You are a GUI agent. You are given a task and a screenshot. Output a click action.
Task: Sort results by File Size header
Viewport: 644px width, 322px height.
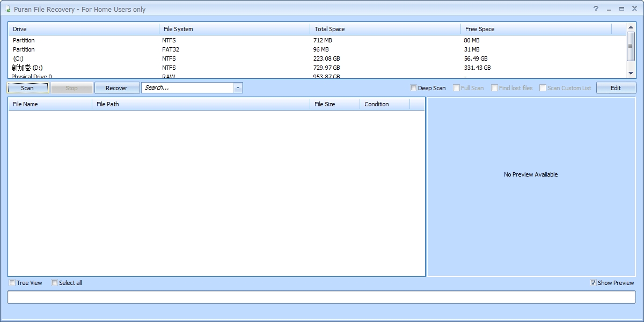[x=335, y=104]
